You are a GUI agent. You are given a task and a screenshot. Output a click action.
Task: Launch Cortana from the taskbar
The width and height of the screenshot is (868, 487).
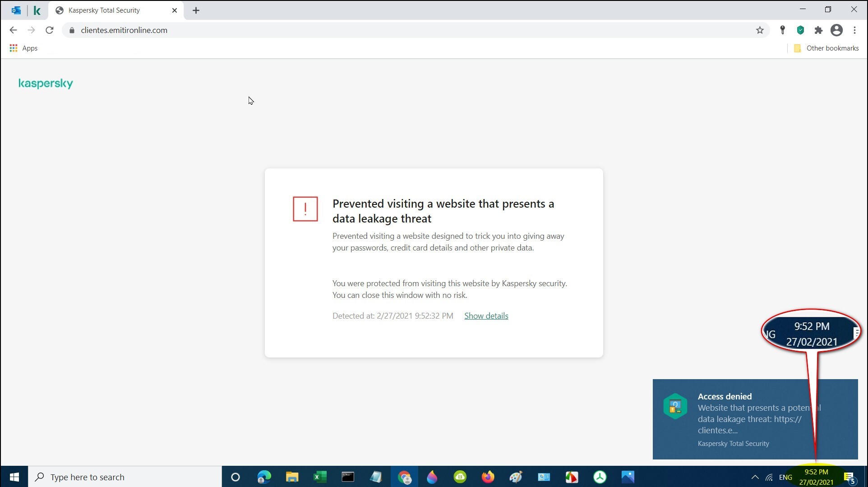pos(235,477)
